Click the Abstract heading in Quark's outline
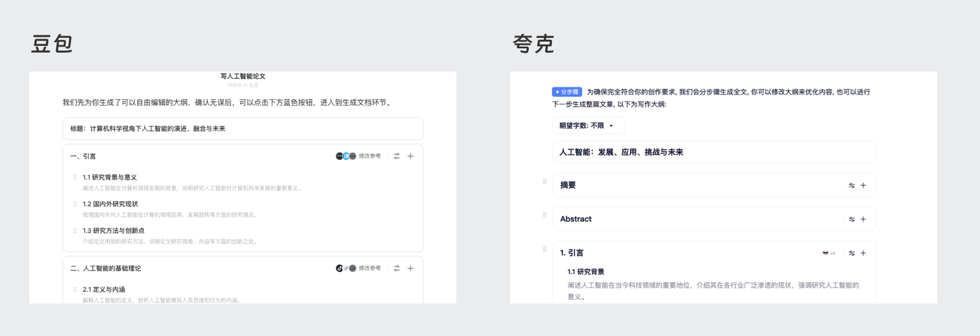 click(x=576, y=219)
